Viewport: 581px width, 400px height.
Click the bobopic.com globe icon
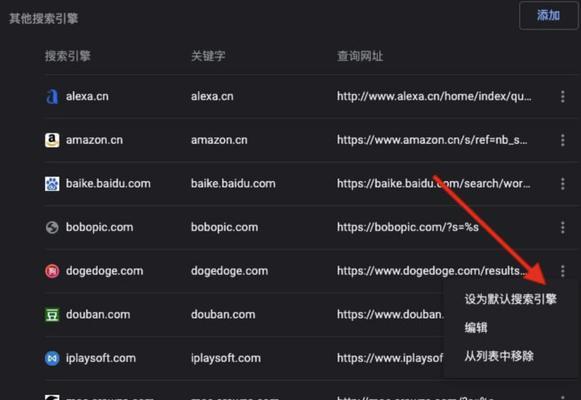click(52, 227)
